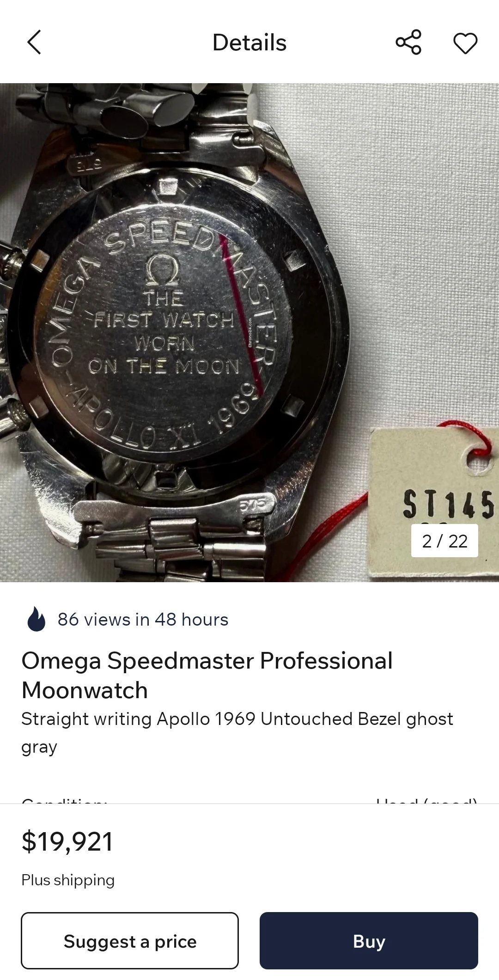Tap the 2 / 22 image counter
Screen dimensions: 499x980
tap(444, 541)
